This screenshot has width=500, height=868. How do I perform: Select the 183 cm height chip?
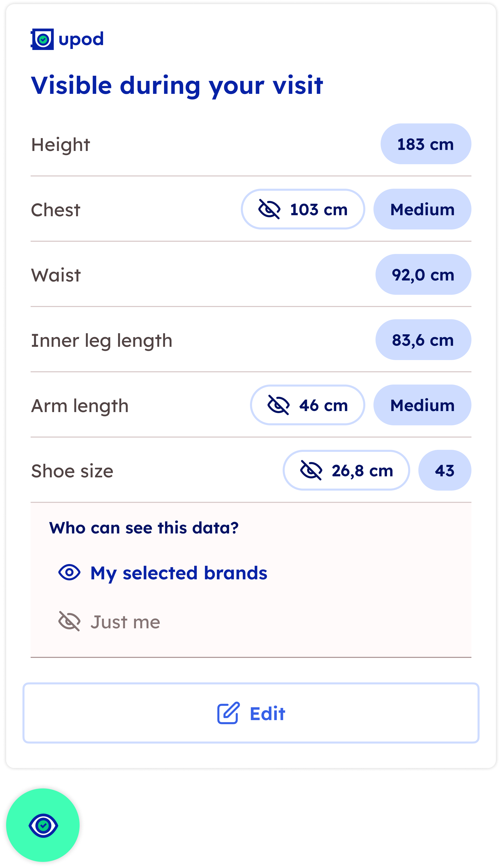tap(426, 144)
